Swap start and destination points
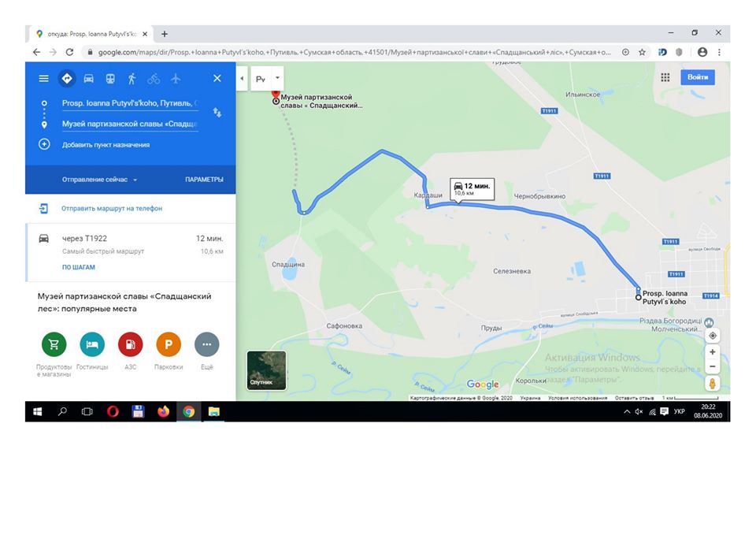756x535 pixels. pyautogui.click(x=217, y=113)
